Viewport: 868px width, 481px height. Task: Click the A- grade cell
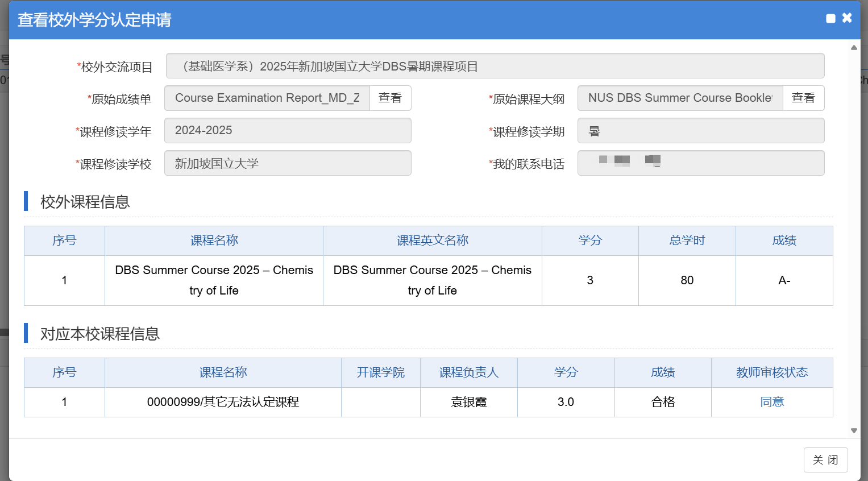[x=784, y=280]
